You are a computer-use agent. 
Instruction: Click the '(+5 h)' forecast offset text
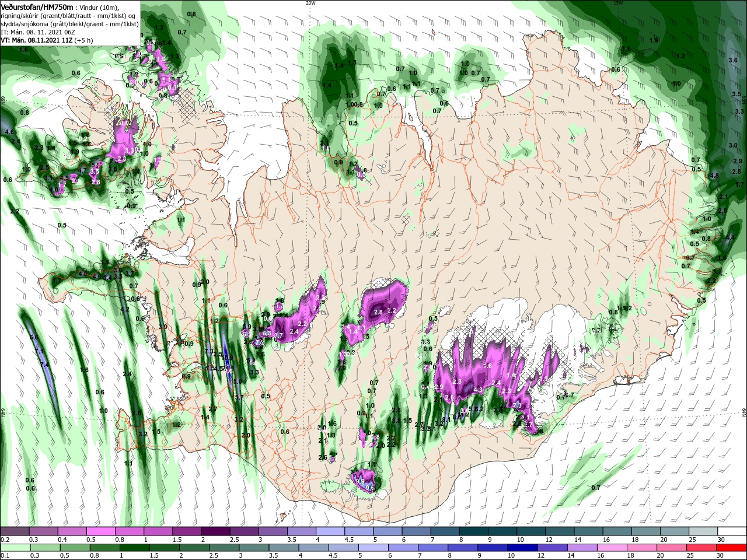pos(83,41)
